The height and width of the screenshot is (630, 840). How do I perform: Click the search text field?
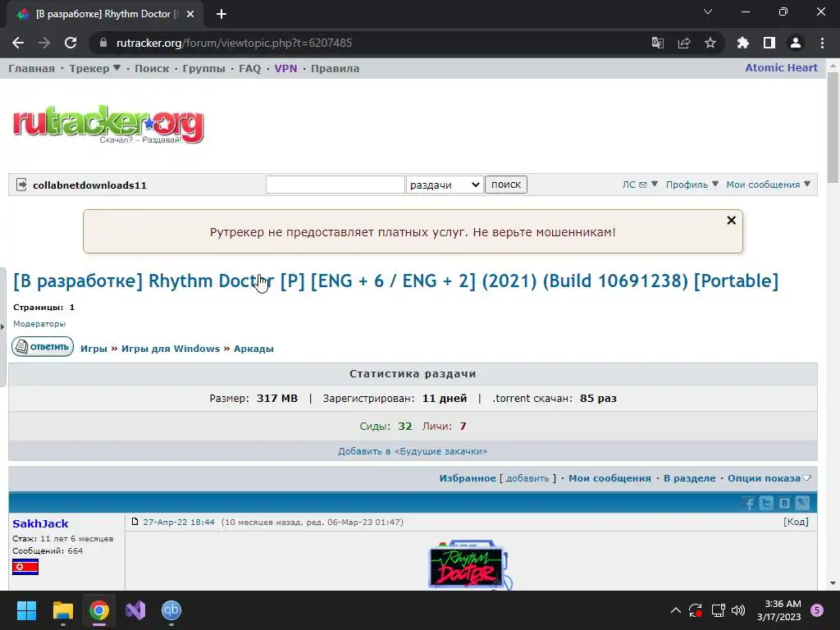(336, 185)
